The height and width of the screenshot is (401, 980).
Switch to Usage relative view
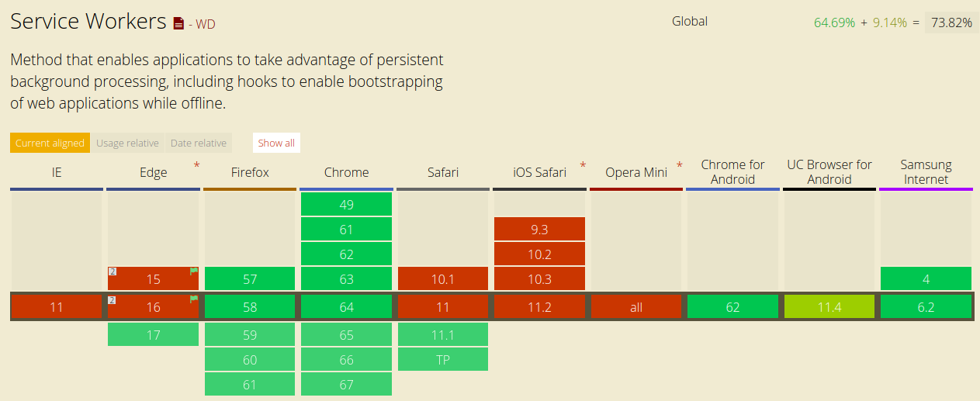pos(127,143)
